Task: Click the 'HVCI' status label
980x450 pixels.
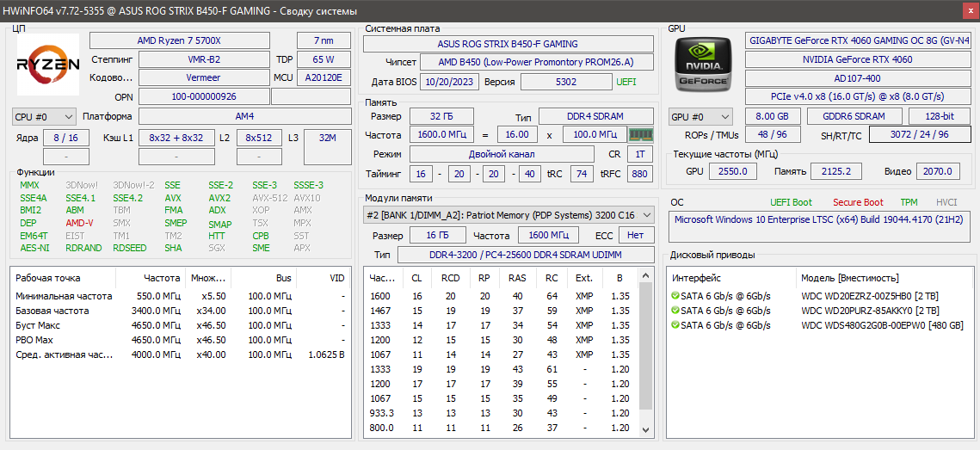Action: [946, 202]
